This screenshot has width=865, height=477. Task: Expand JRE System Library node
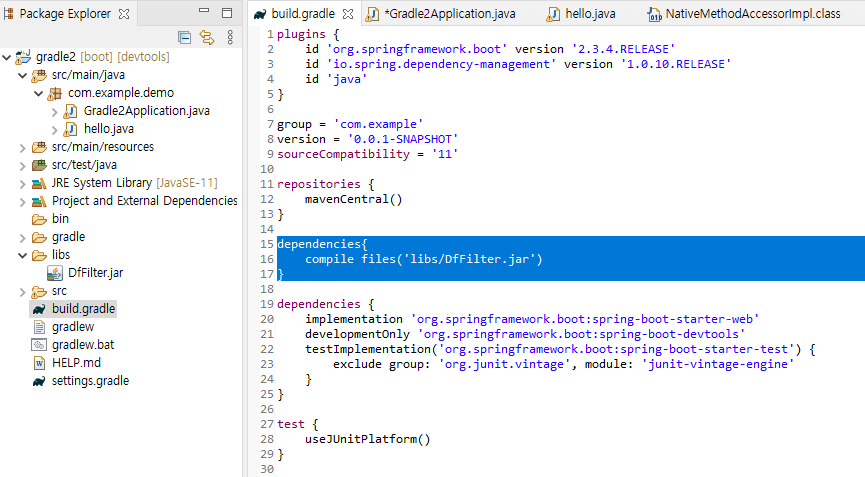(23, 184)
